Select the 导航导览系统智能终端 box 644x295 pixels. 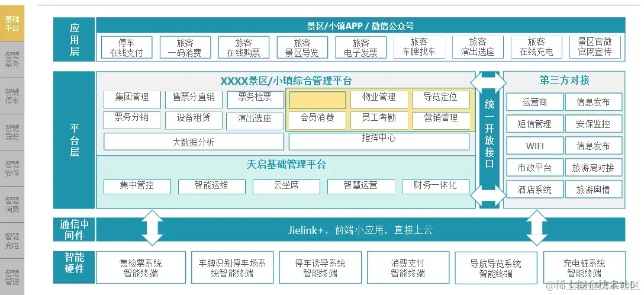tap(496, 268)
